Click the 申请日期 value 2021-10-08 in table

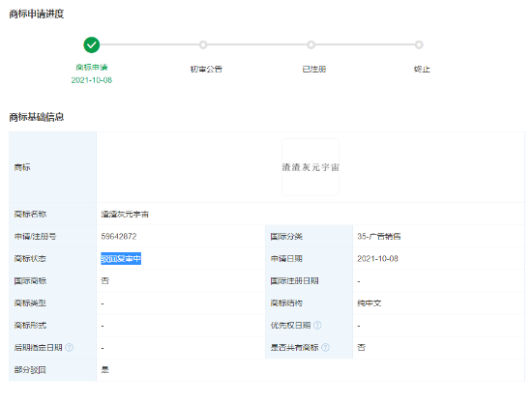(x=377, y=259)
